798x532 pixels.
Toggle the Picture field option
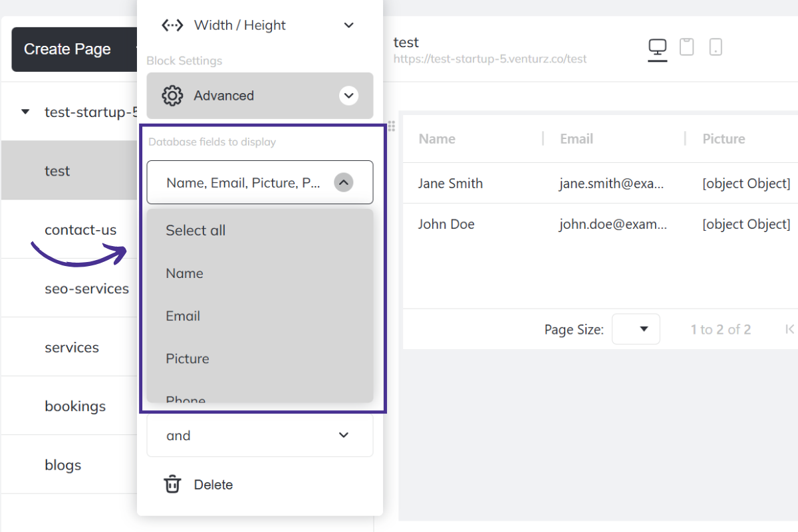click(x=188, y=358)
